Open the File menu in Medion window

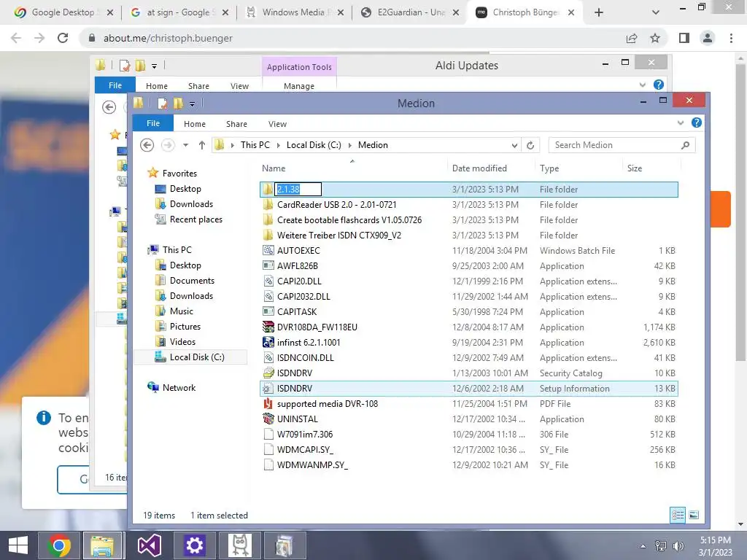coord(153,123)
